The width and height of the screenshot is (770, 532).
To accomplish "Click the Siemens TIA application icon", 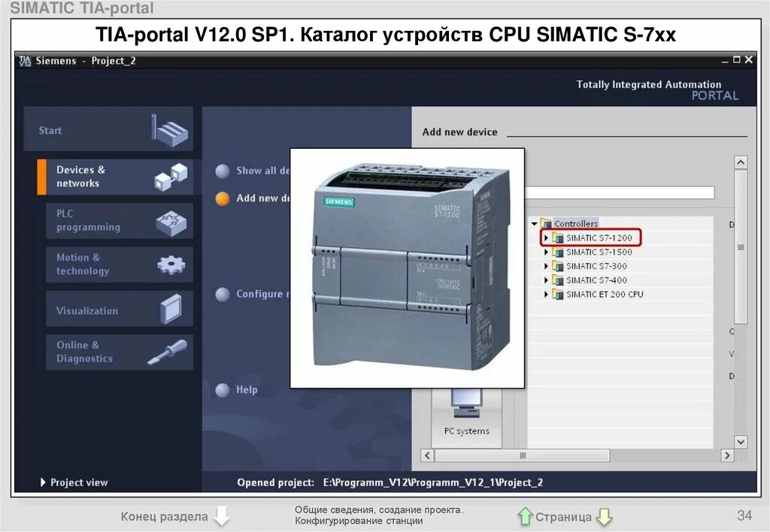I will [25, 61].
